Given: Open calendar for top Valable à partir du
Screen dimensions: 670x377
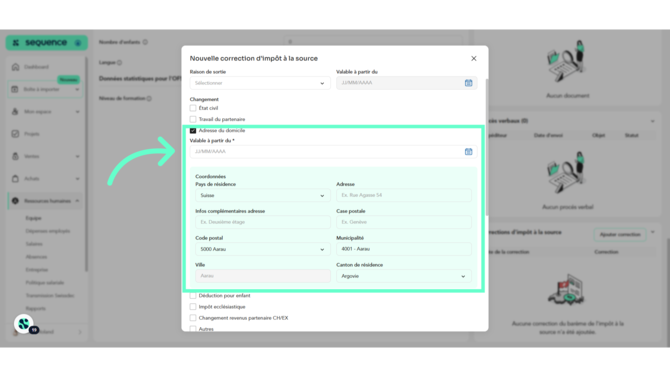Looking at the screenshot, I should (x=468, y=83).
